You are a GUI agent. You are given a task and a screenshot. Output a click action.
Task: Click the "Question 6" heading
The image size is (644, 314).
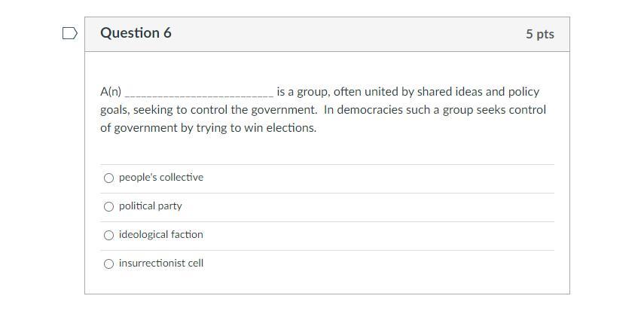(136, 33)
